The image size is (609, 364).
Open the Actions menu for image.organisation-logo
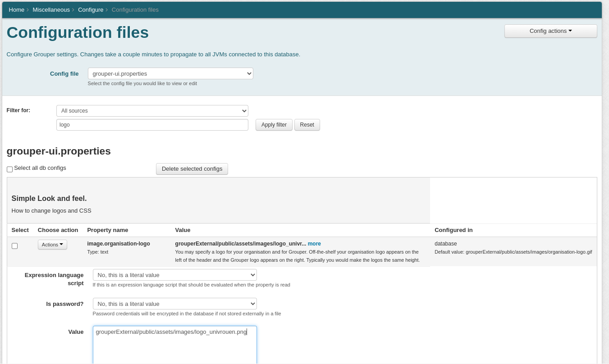coord(52,245)
